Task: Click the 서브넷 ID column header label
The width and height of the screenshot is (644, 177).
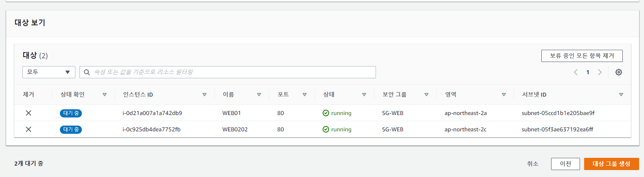Action: click(x=534, y=95)
